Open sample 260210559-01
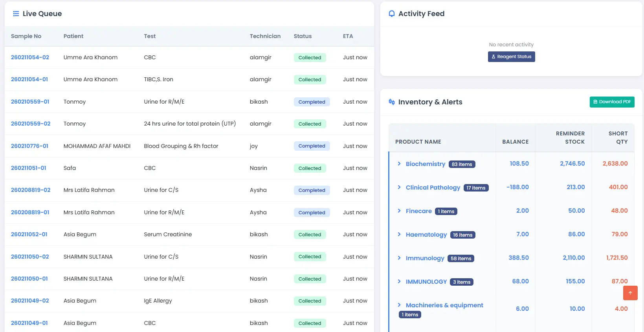644x332 pixels. [30, 102]
